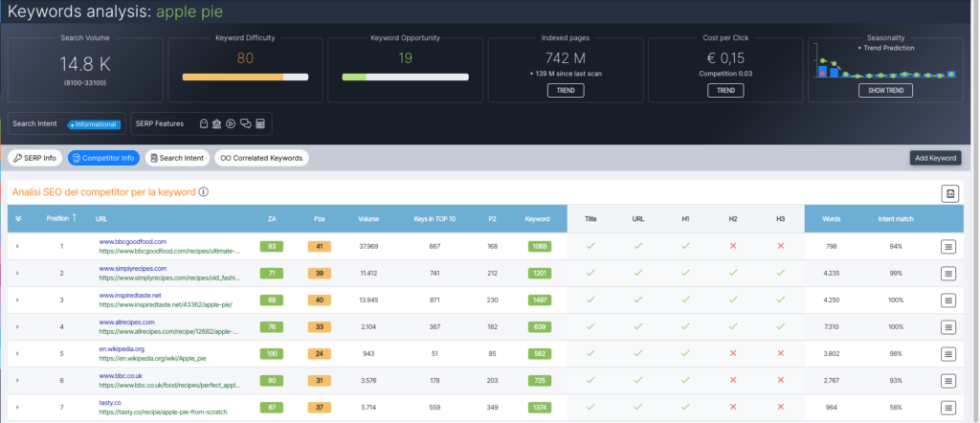Screen dimensions: 980x423
Task: Click the red X under H3 for tasty.co
Action: click(x=781, y=407)
